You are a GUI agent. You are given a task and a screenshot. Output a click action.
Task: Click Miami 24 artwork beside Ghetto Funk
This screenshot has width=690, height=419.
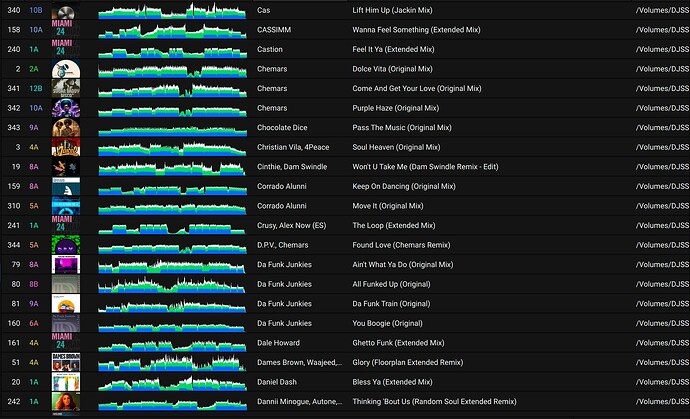click(66, 342)
